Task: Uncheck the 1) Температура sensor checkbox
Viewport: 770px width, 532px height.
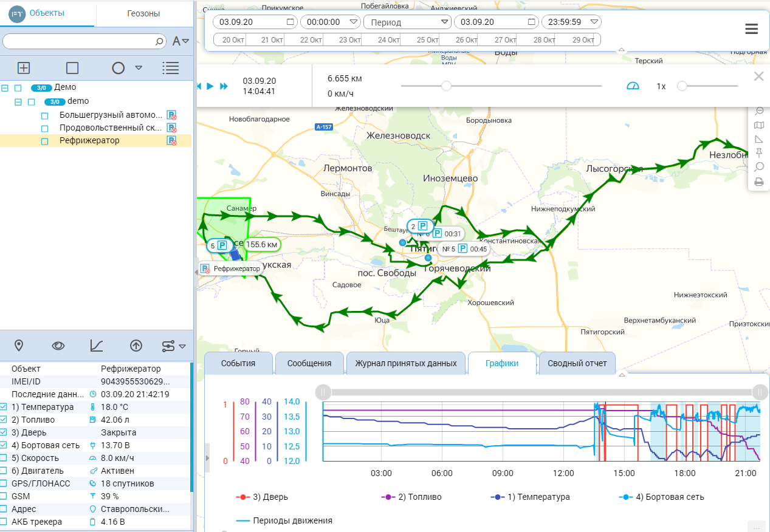Action: click(x=4, y=407)
